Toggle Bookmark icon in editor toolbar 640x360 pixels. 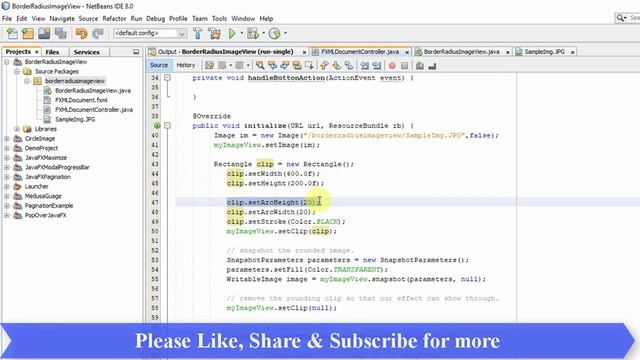click(349, 65)
